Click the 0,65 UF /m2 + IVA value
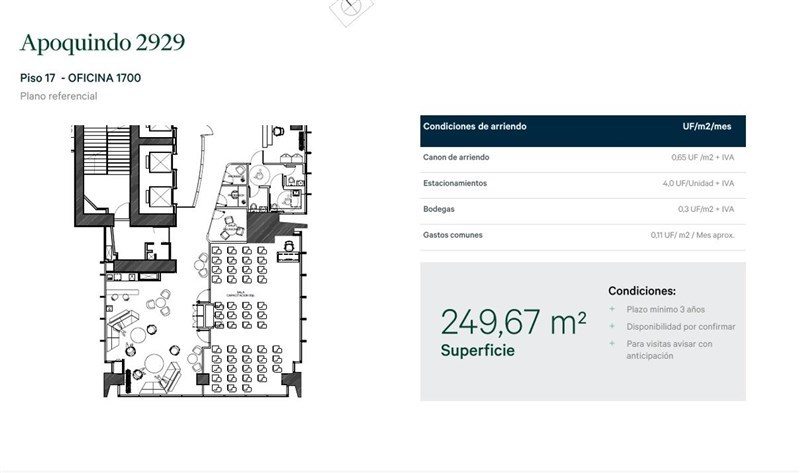The image size is (800, 473). pyautogui.click(x=703, y=158)
